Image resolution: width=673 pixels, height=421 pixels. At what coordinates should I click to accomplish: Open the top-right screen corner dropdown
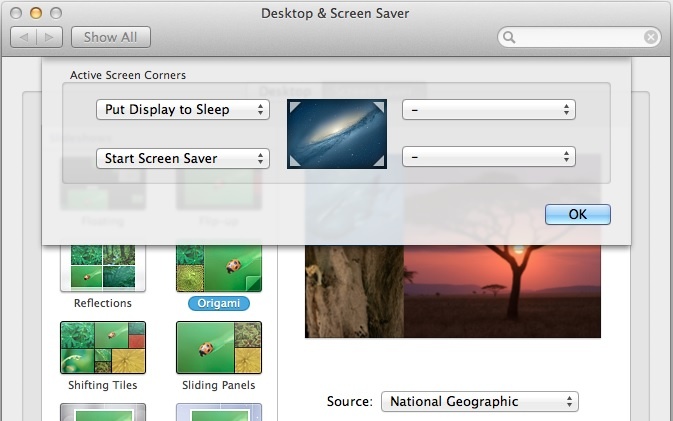coord(488,109)
